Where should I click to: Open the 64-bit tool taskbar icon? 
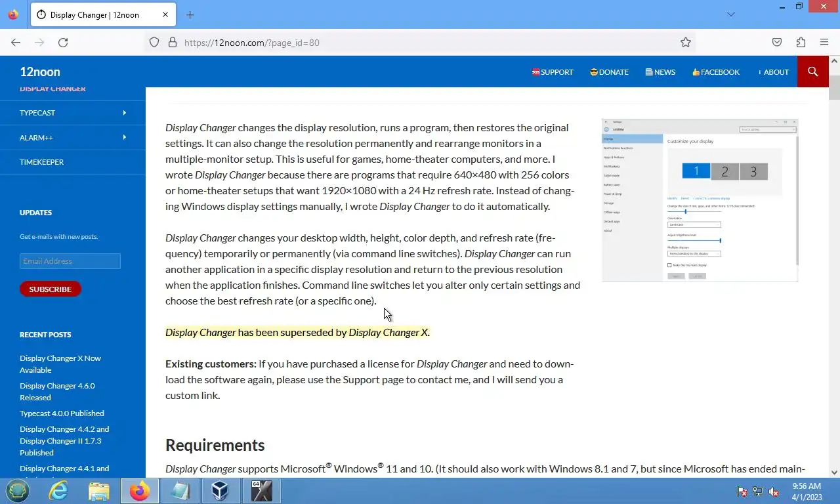click(261, 491)
